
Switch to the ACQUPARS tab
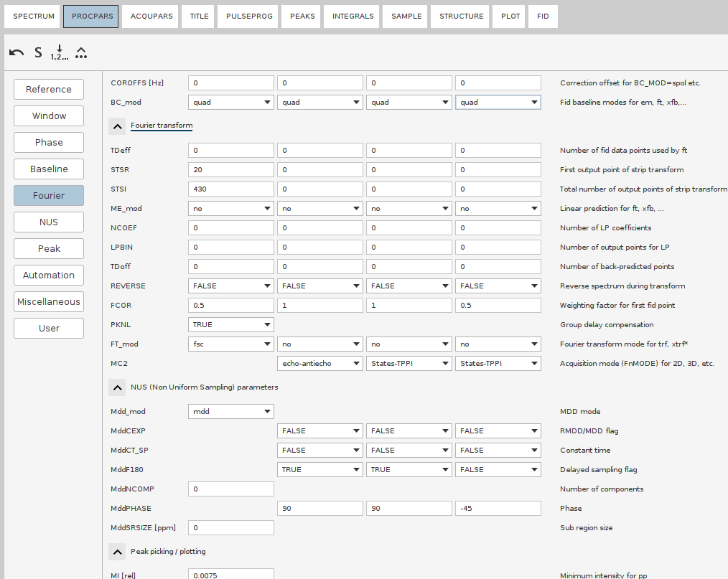point(150,16)
